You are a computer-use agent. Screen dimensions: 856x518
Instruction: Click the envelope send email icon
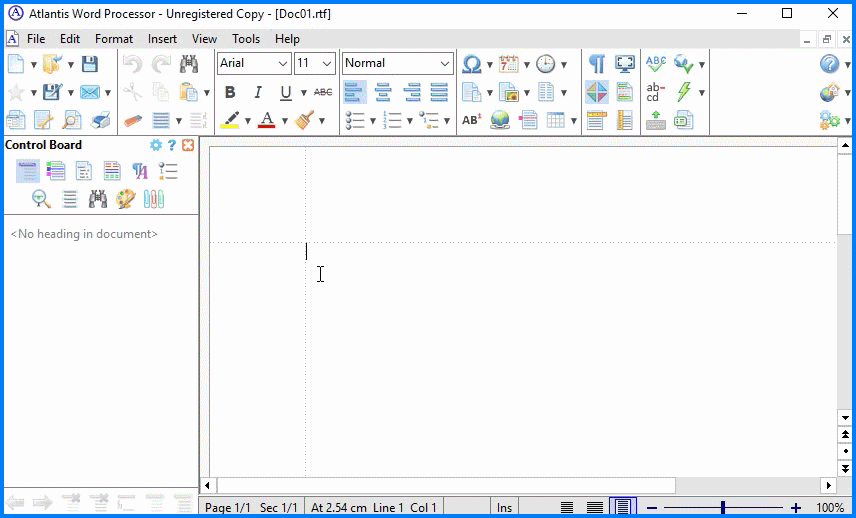(90, 92)
